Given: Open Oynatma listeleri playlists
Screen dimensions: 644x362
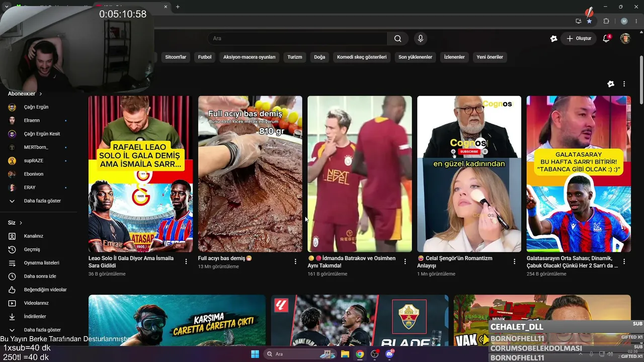Looking at the screenshot, I should click(x=40, y=263).
